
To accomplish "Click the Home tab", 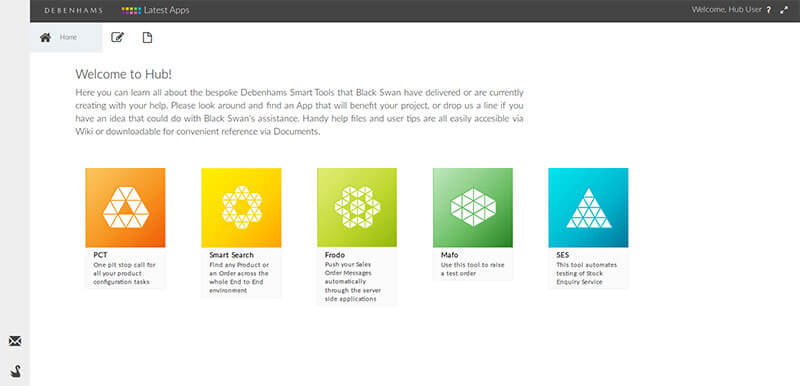I will tap(66, 38).
